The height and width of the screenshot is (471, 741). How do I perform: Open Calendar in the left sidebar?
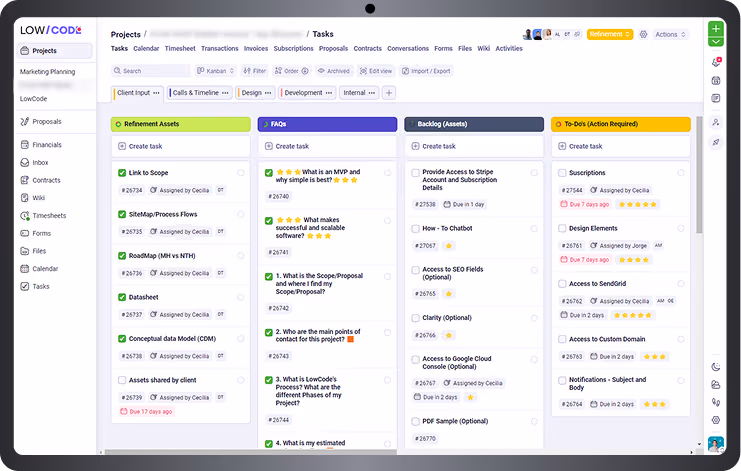tap(39, 269)
